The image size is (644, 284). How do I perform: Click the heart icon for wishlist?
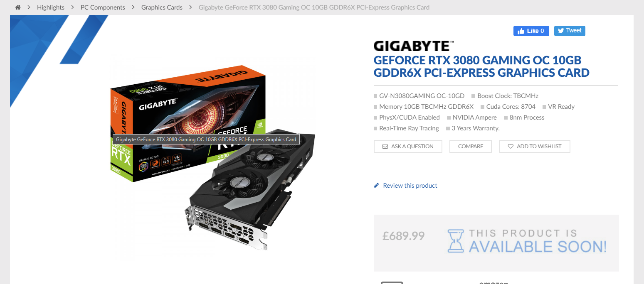coord(511,147)
